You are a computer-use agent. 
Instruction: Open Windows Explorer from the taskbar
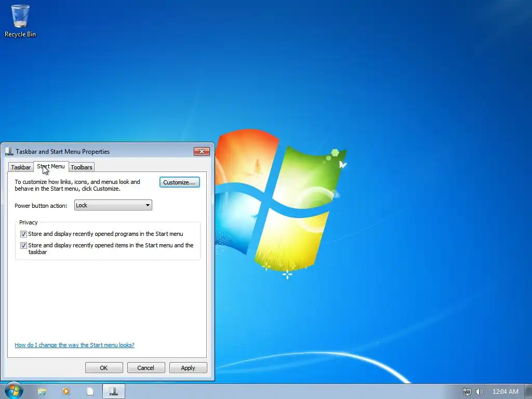point(42,392)
